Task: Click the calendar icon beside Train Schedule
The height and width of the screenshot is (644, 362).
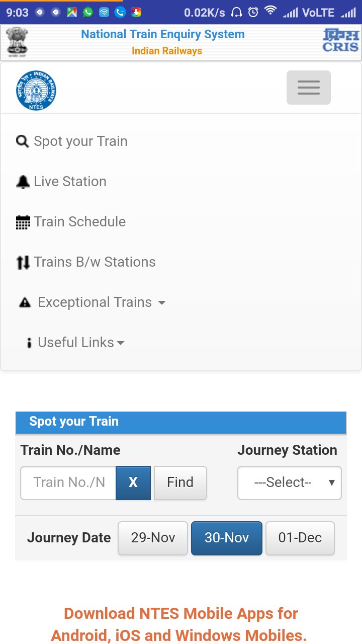Action: pyautogui.click(x=23, y=222)
